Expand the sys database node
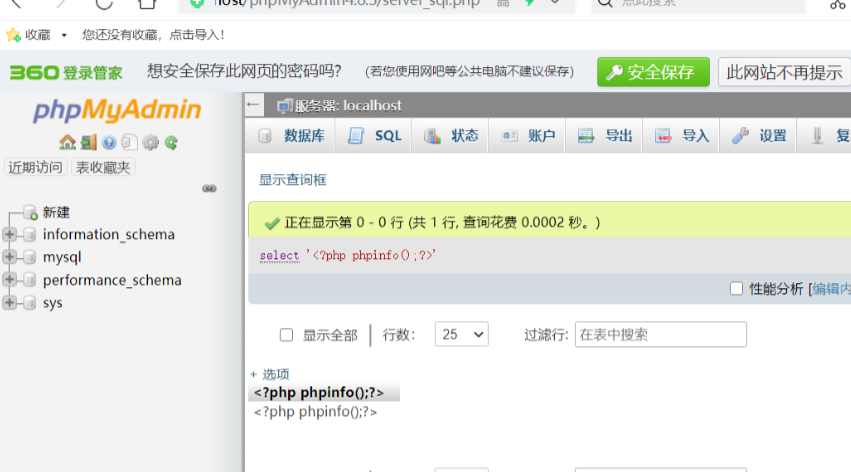Screen dimensions: 851x472 [9, 302]
